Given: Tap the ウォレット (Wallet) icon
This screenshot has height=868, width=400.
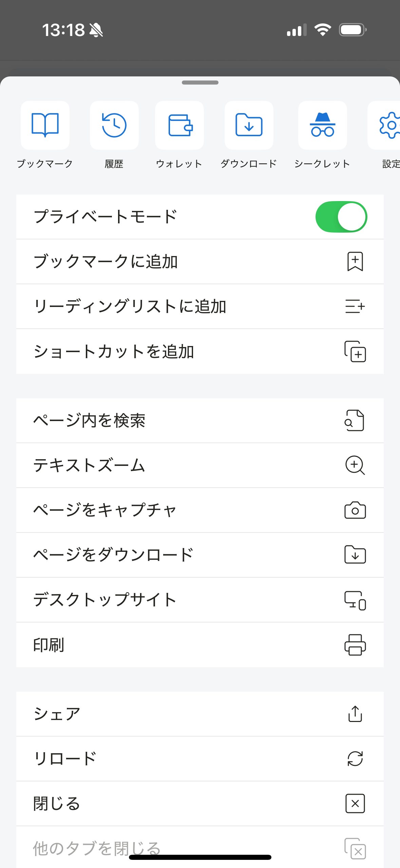Looking at the screenshot, I should click(x=179, y=125).
